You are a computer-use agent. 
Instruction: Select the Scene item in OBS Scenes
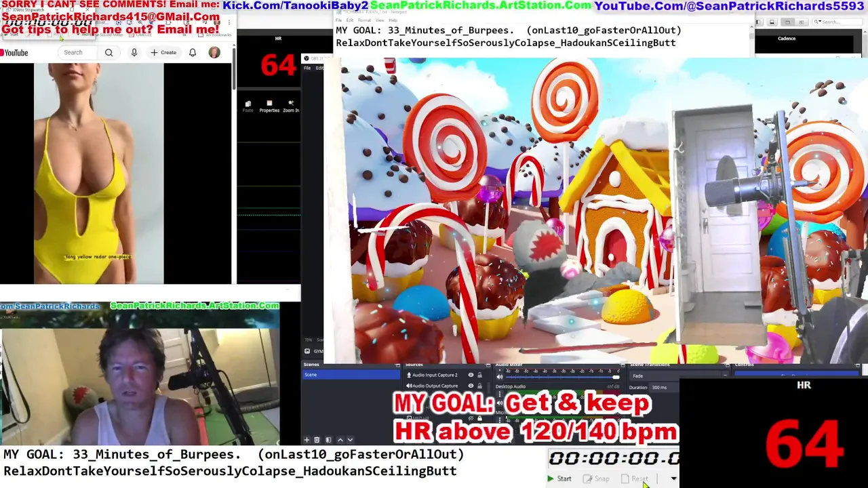click(351, 375)
